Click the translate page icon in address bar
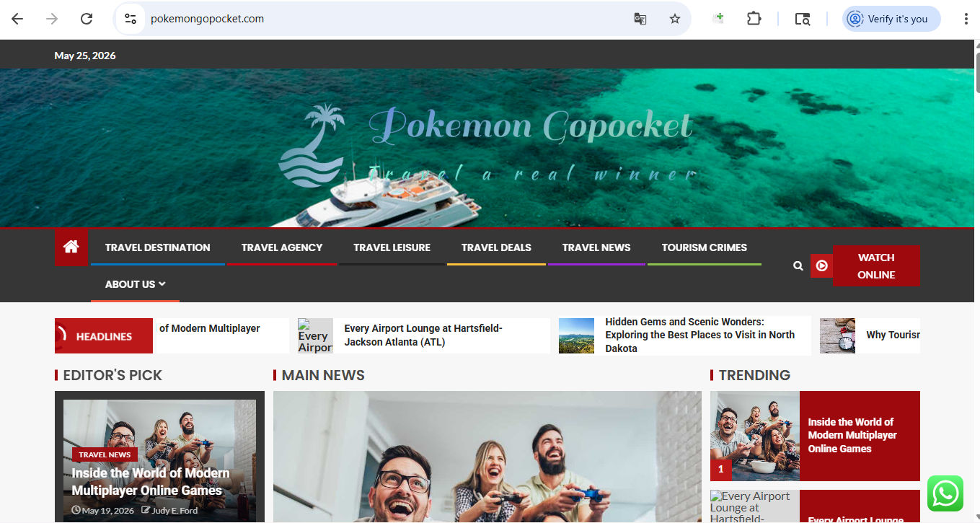This screenshot has height=523, width=980. point(640,19)
